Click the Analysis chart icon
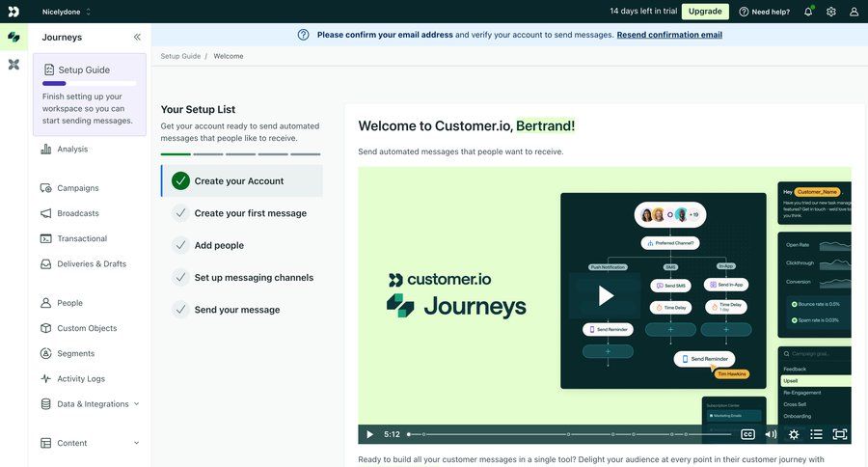The image size is (868, 467). pos(46,149)
